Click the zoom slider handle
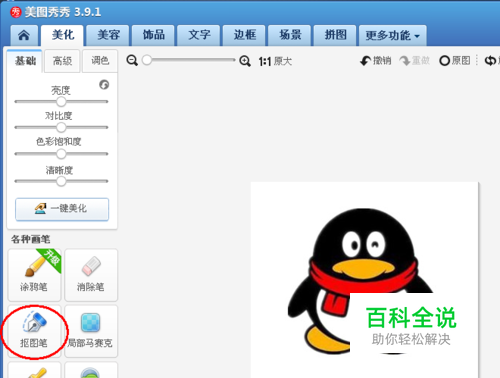This screenshot has height=378, width=500. (147, 60)
